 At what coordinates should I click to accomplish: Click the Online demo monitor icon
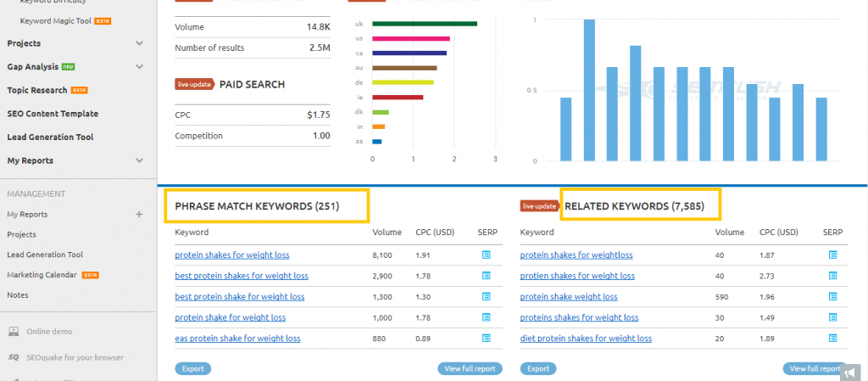click(x=14, y=332)
